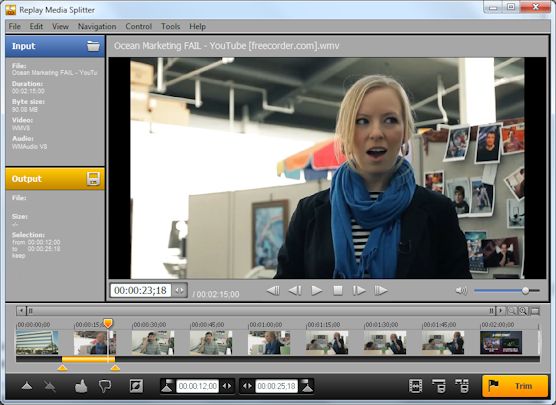Viewport: 556px width, 405px height.
Task: Open input file with folder icon
Action: (93, 46)
